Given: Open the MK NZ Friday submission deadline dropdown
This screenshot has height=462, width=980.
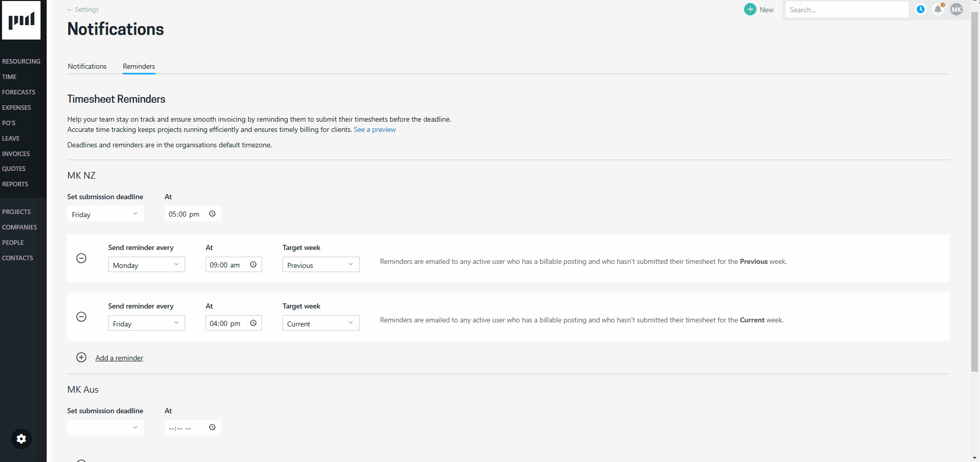Looking at the screenshot, I should tap(105, 214).
